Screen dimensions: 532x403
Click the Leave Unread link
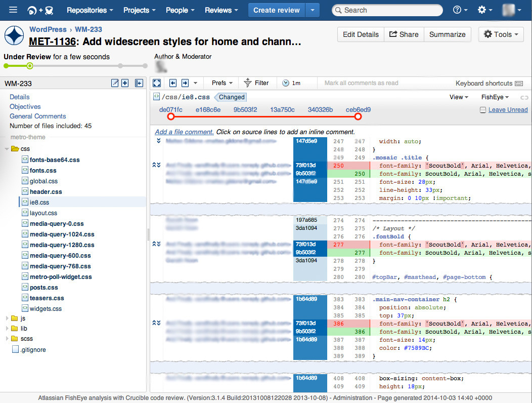(508, 110)
